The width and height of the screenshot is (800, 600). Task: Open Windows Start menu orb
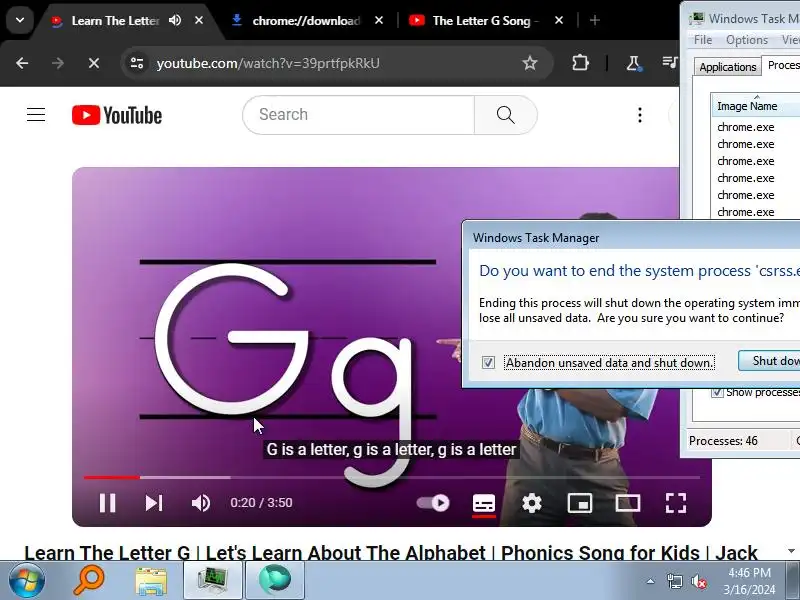[26, 581]
